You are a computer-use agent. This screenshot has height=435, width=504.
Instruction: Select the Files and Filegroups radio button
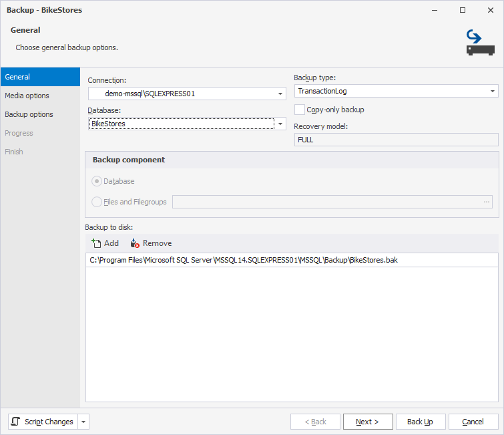coord(97,202)
